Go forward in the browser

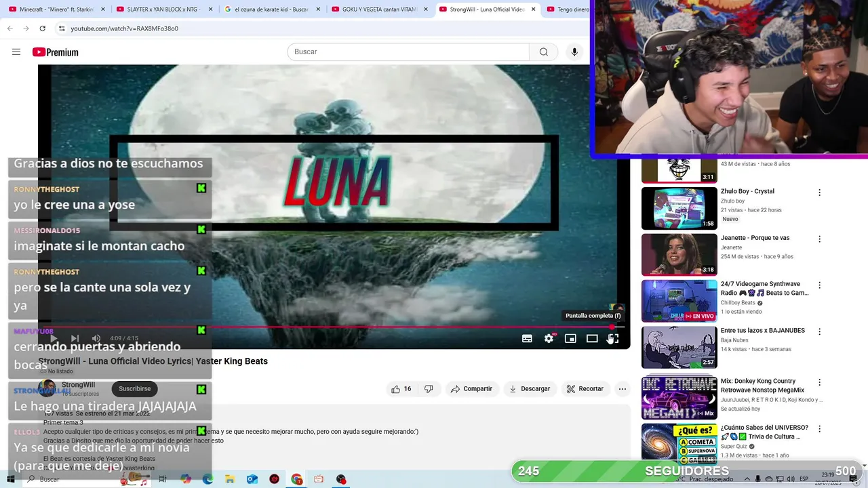point(26,28)
